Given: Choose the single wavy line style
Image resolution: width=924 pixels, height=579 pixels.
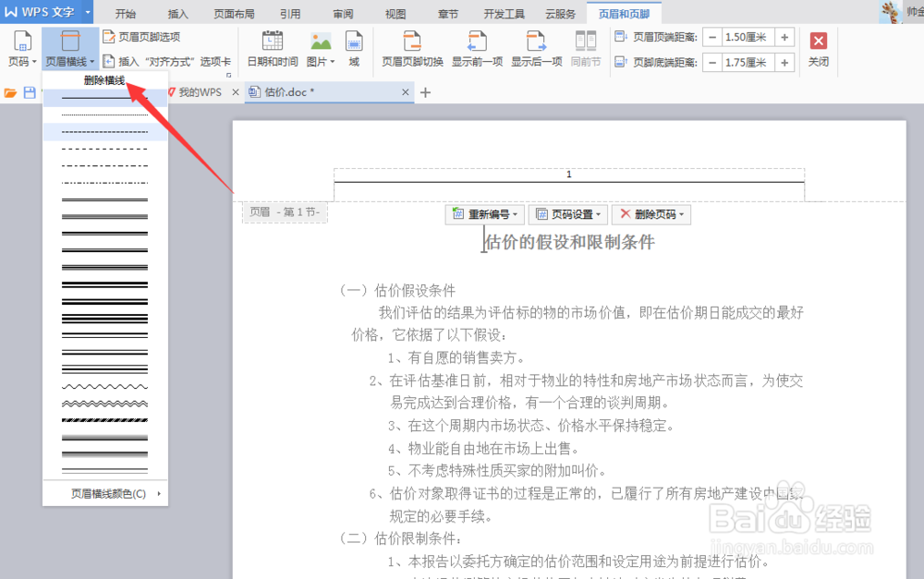Looking at the screenshot, I should [x=105, y=387].
